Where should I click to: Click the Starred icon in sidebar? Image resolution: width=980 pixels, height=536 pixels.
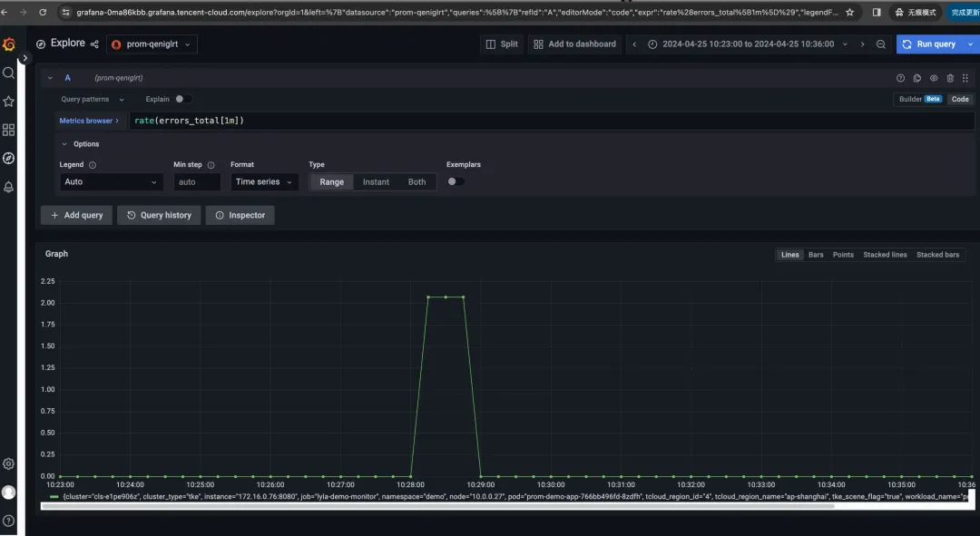[9, 102]
